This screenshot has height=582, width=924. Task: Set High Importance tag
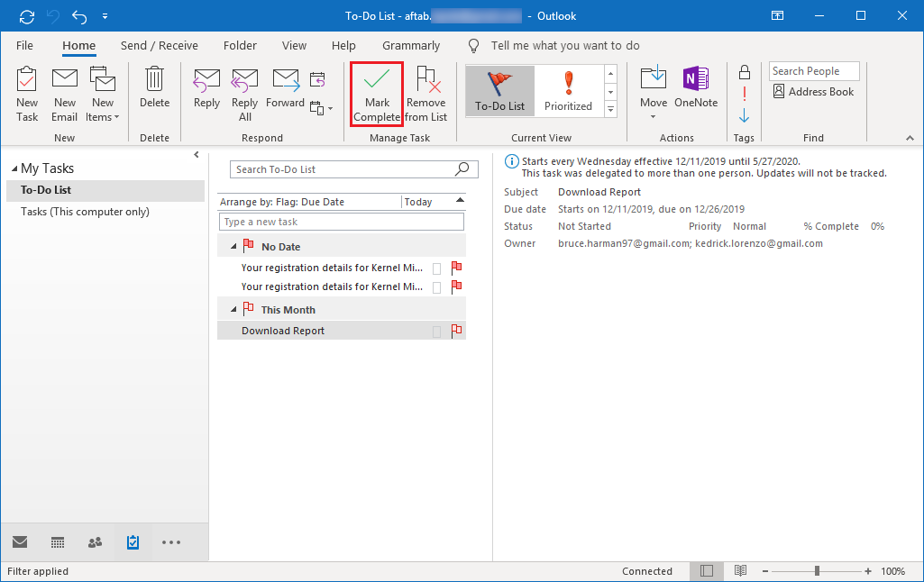pyautogui.click(x=745, y=94)
